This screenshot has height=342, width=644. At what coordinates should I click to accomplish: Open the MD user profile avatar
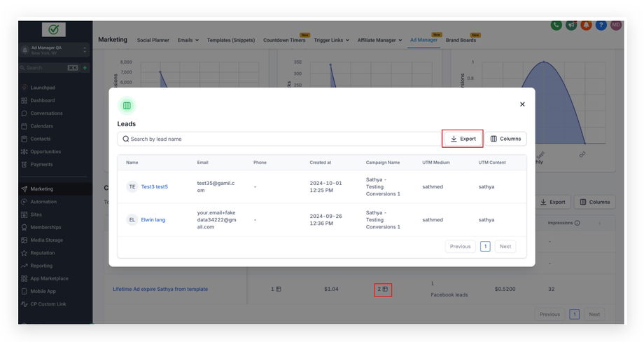tap(616, 25)
